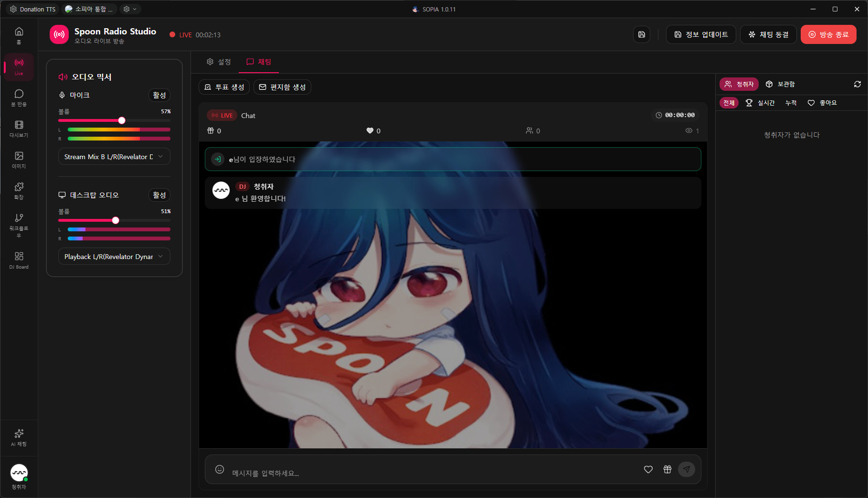Click the send message arrow button
This screenshot has width=868, height=498.
[686, 469]
